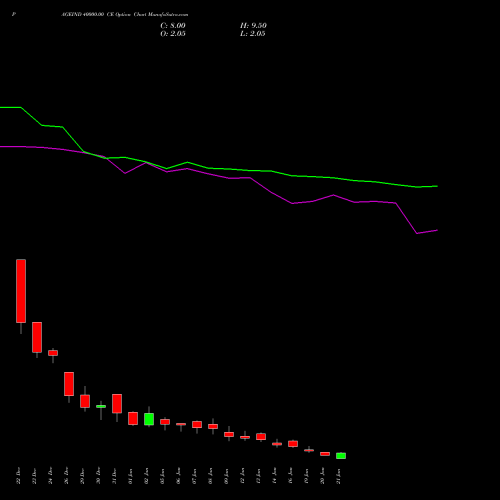
Task: Click the close value C: 8.00
Action: click(173, 26)
